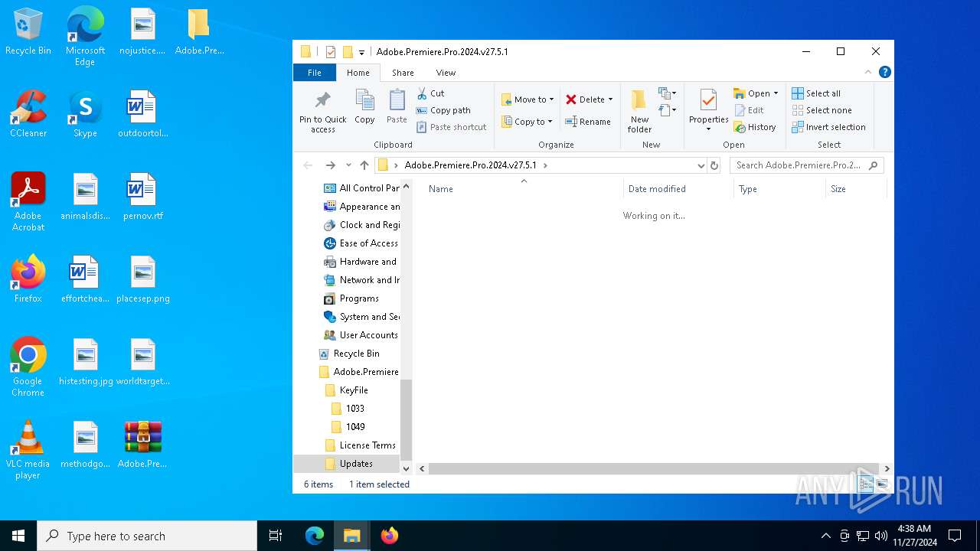Open the Delete dropdown arrow
The image size is (980, 551).
point(610,99)
